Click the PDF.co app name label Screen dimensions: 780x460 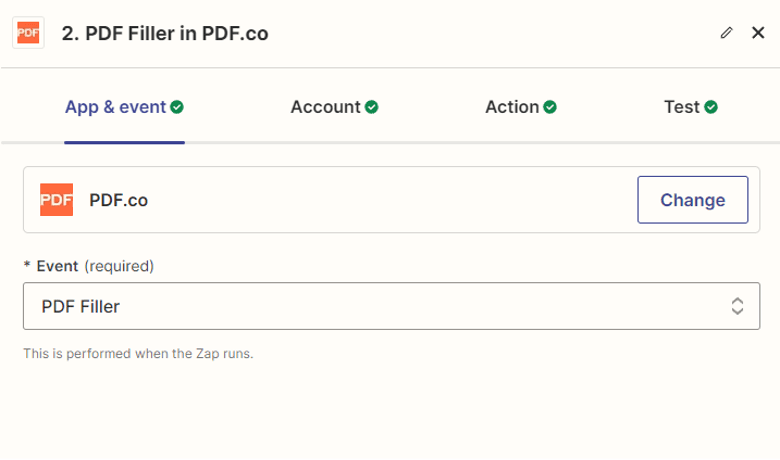118,200
